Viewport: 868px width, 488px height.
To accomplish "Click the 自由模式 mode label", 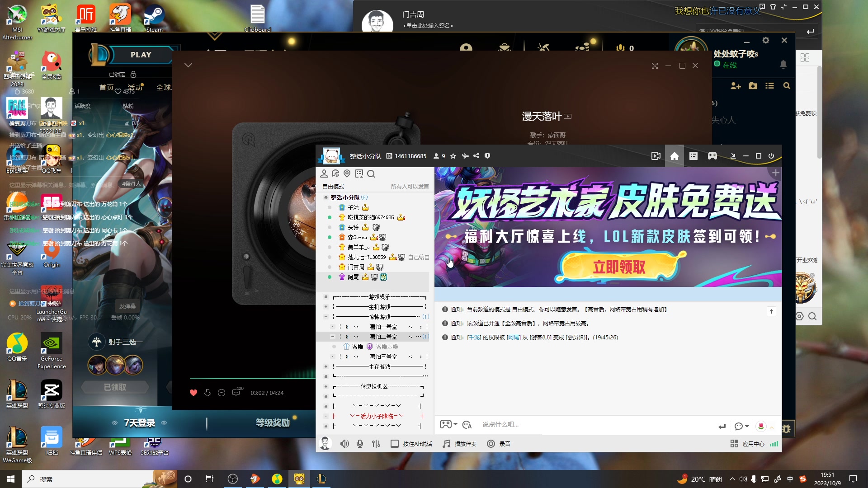I will click(x=333, y=187).
